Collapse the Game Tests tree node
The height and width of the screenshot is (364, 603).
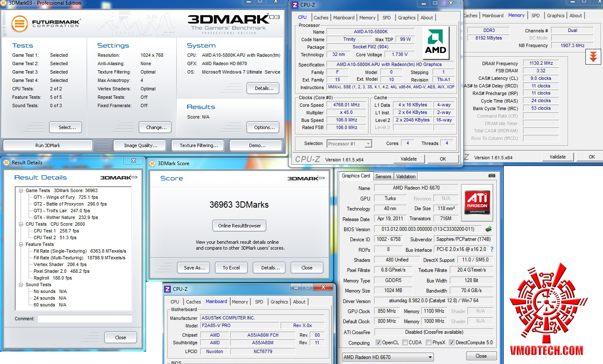point(21,190)
